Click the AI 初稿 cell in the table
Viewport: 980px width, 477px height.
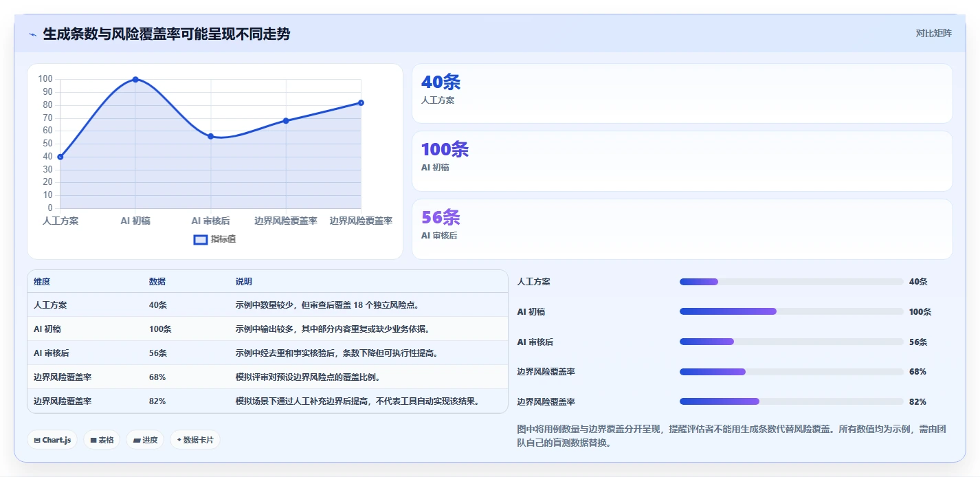click(47, 329)
